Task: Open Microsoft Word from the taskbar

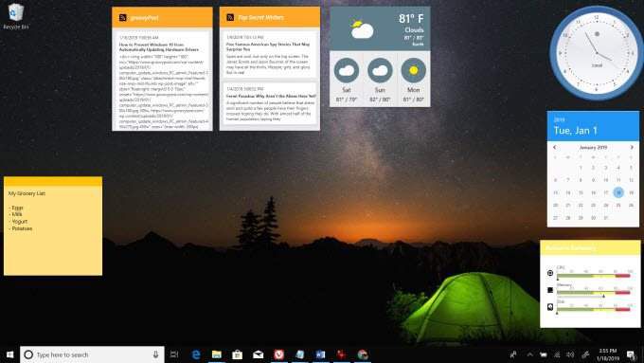Action: (320, 354)
